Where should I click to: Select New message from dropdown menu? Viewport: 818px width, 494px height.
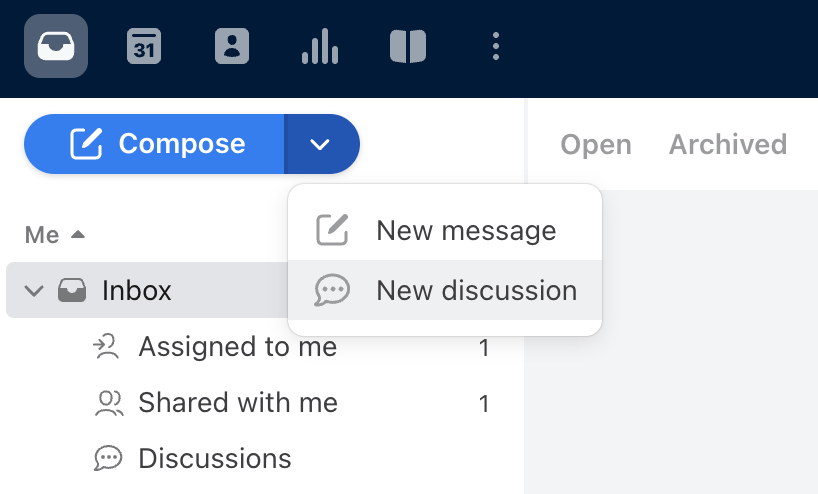tap(466, 231)
